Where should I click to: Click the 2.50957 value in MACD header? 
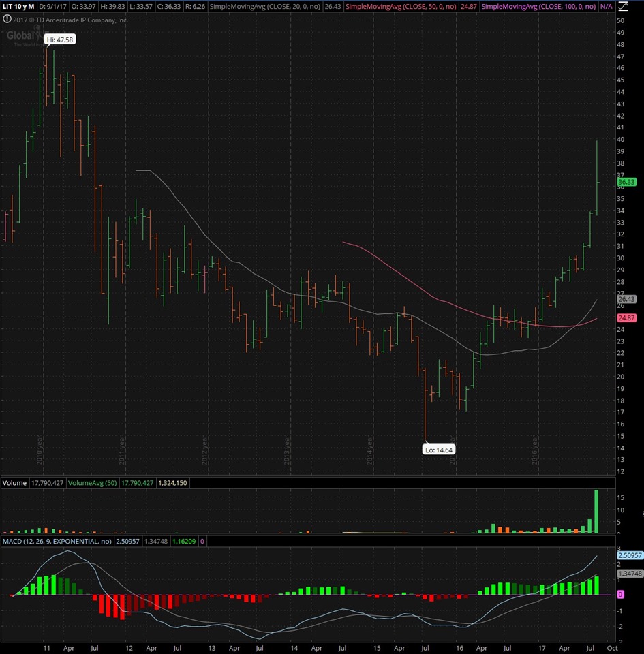click(x=127, y=541)
